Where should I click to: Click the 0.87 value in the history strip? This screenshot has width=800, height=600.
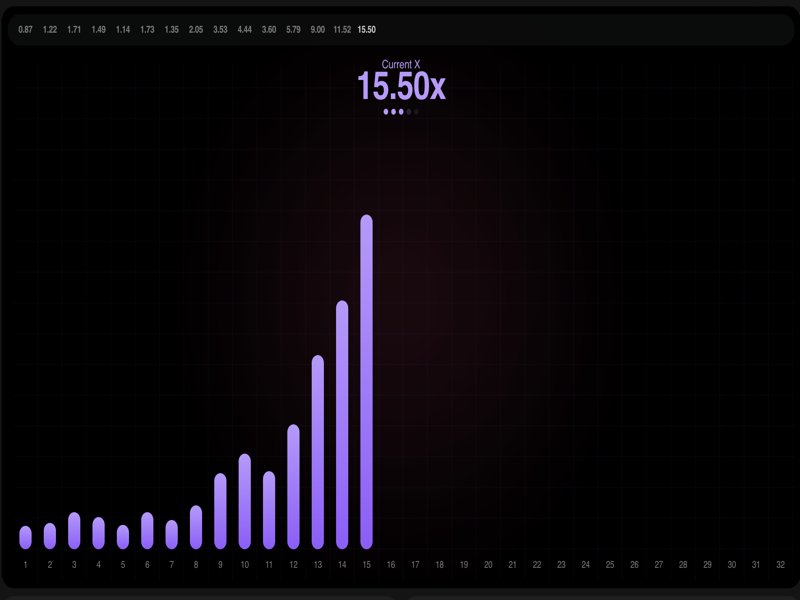(x=25, y=30)
